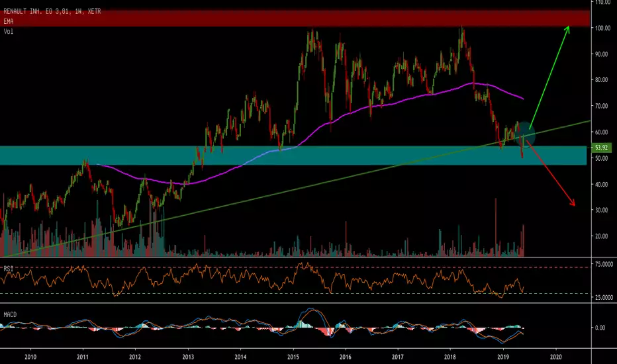Click the MACD 0.00 scale value
This screenshot has height=364, width=617.
600,328
